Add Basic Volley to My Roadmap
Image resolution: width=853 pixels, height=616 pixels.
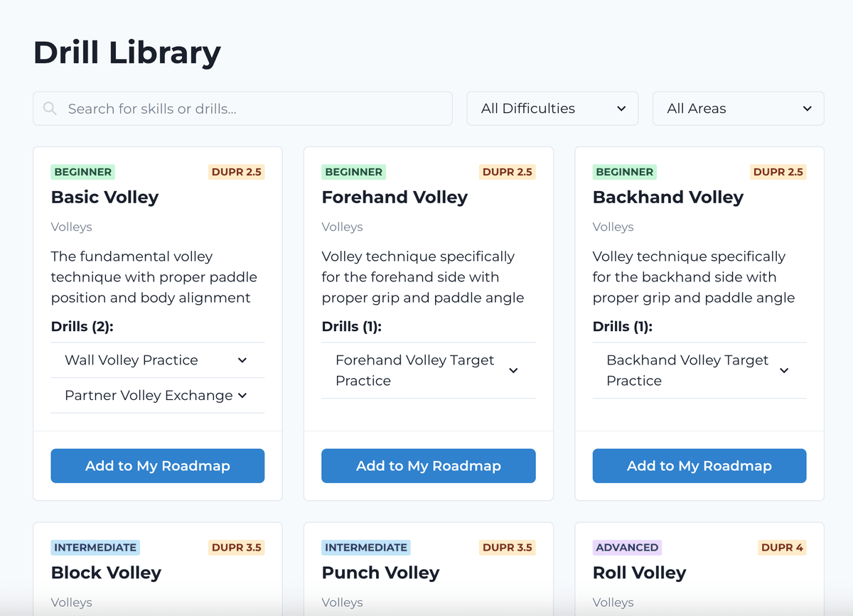click(157, 466)
